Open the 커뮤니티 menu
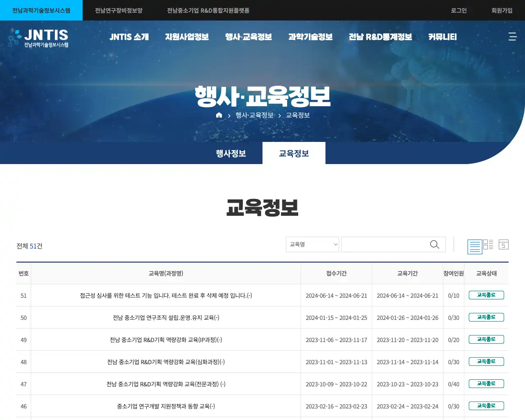Viewport: 525px width, 420px height. coord(442,37)
